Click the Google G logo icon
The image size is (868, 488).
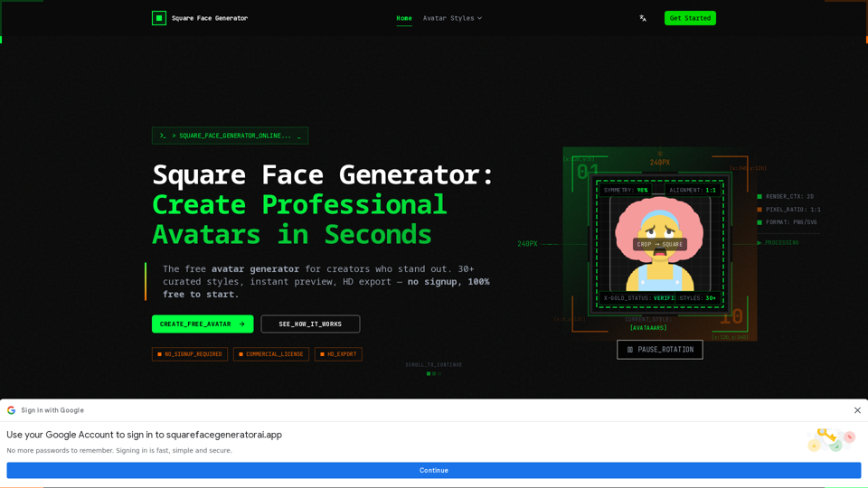11,410
